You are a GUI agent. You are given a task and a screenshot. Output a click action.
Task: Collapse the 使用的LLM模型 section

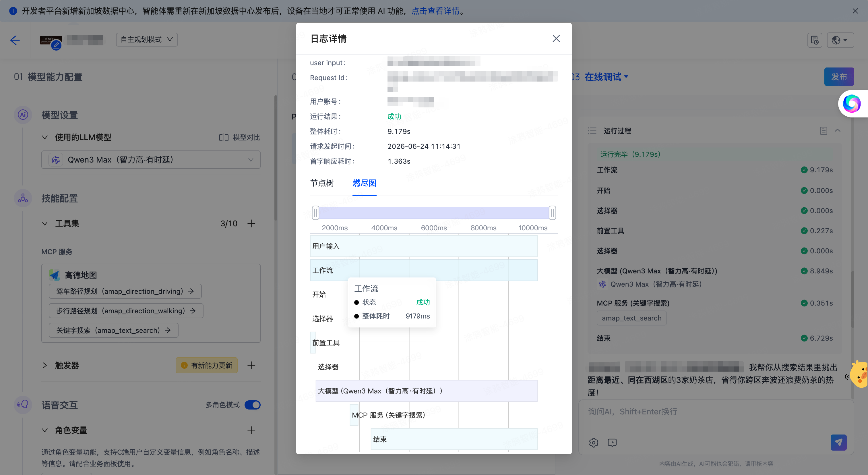click(44, 137)
